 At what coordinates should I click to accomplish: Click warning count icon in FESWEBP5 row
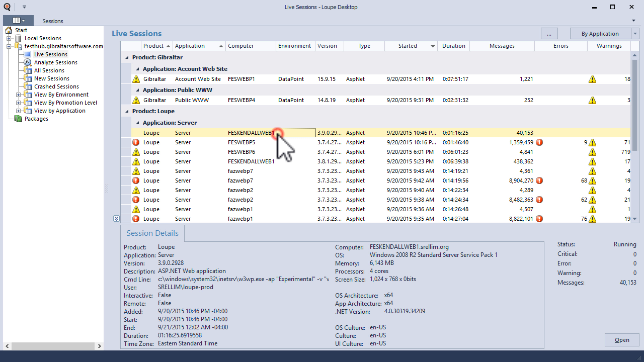(x=593, y=142)
